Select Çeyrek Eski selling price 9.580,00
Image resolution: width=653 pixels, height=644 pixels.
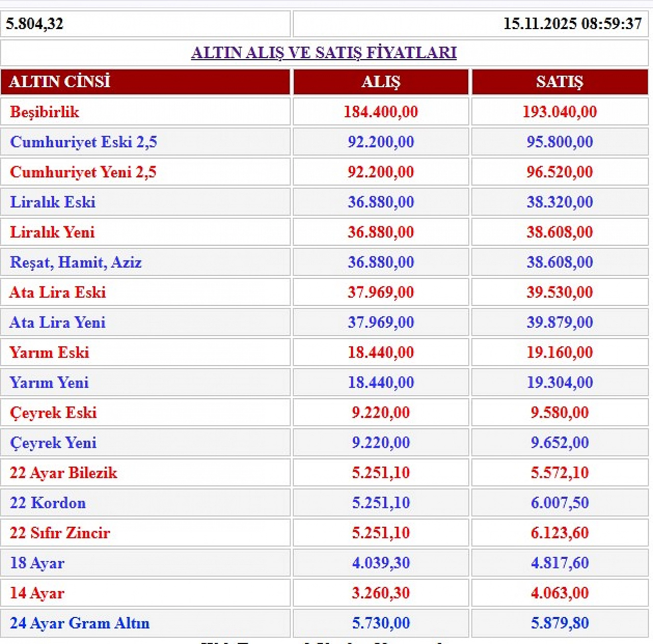[x=559, y=413]
